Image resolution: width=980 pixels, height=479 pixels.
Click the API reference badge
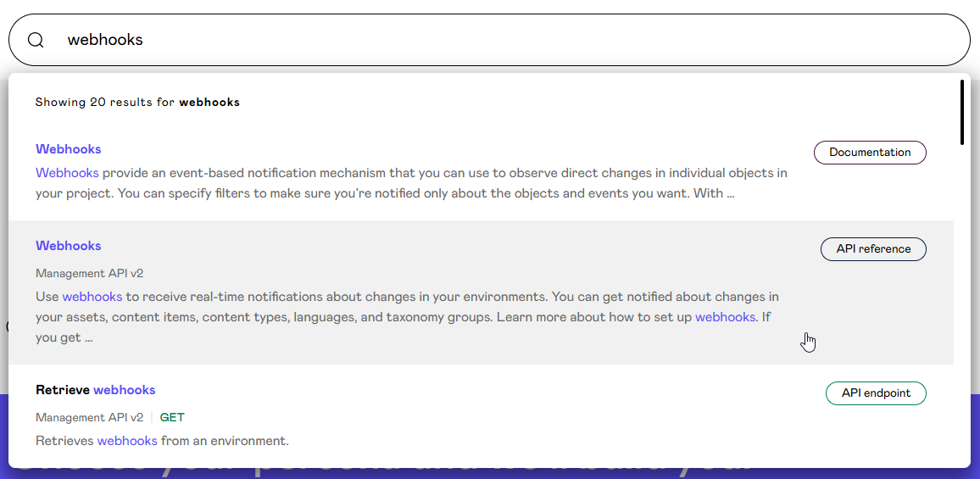(873, 249)
